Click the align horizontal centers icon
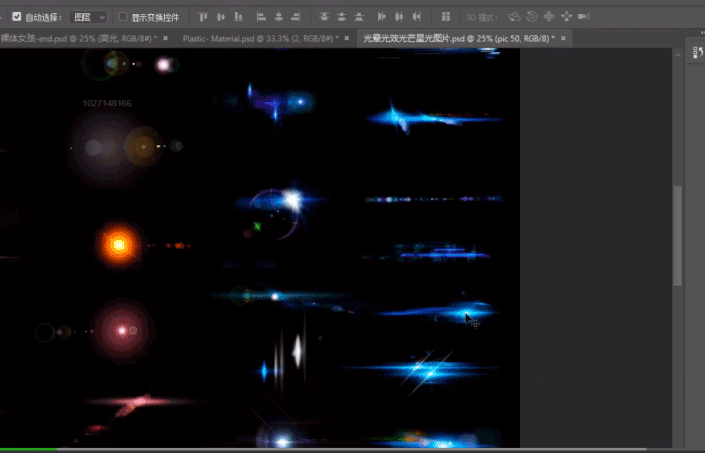 tap(279, 17)
